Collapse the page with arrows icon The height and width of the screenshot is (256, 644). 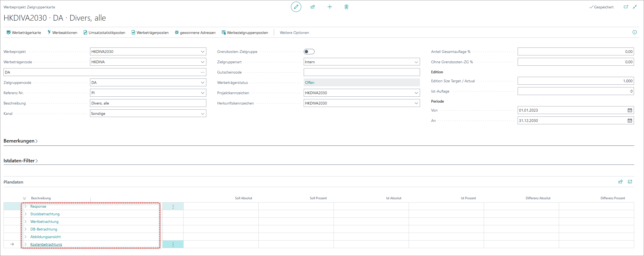(635, 7)
